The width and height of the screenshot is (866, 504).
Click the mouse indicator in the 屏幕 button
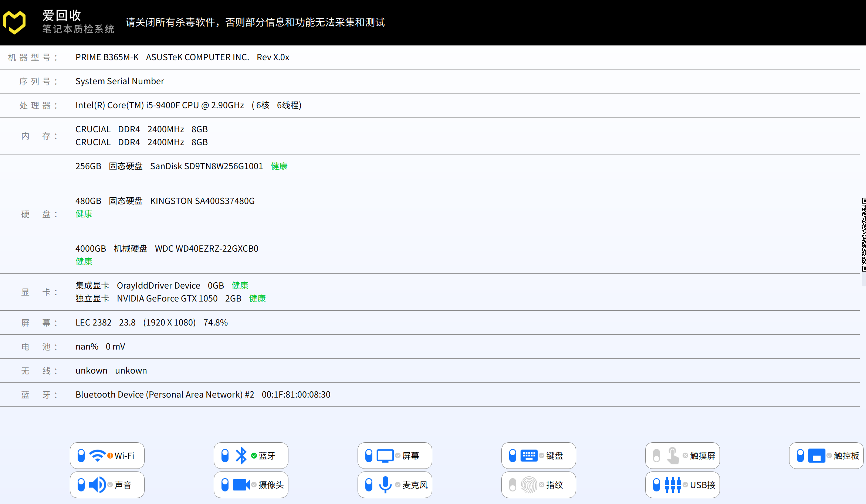(369, 456)
